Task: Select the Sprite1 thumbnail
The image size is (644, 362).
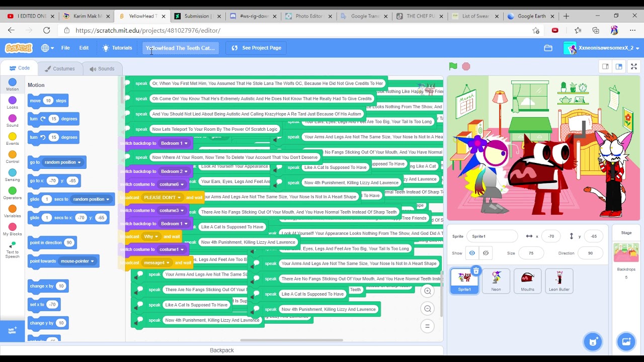Action: coord(464,281)
